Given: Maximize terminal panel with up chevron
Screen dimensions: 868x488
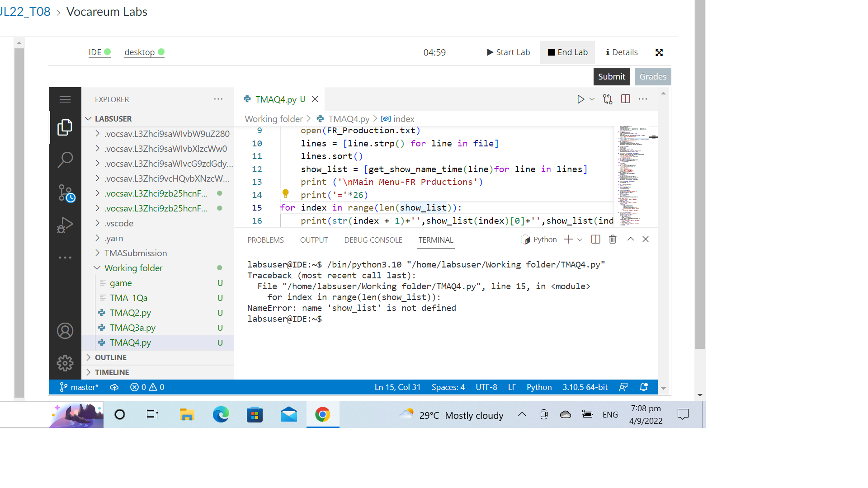Looking at the screenshot, I should click(630, 239).
